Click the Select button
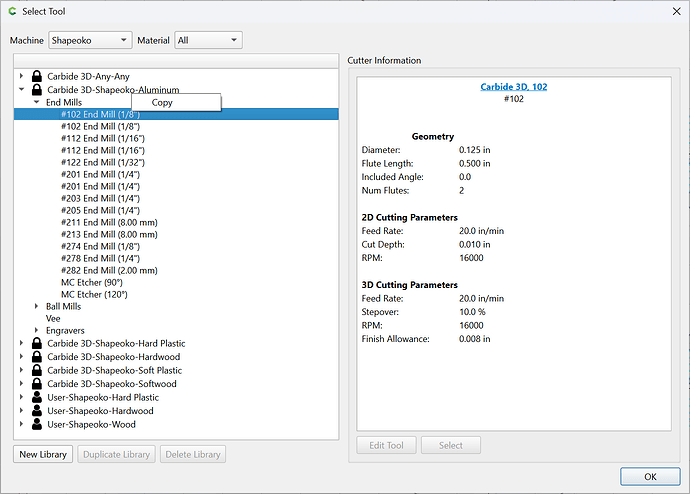Screen dimensions: 690x494 (x=451, y=445)
